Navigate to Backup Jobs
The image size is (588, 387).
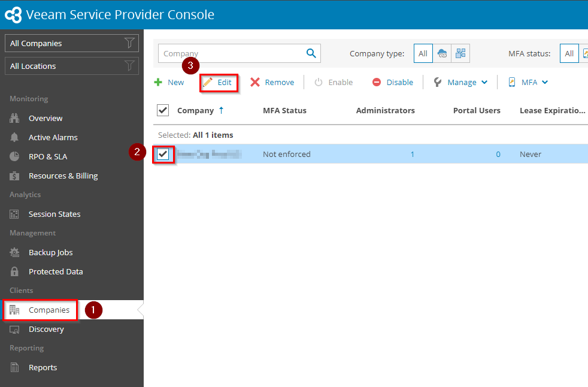51,252
